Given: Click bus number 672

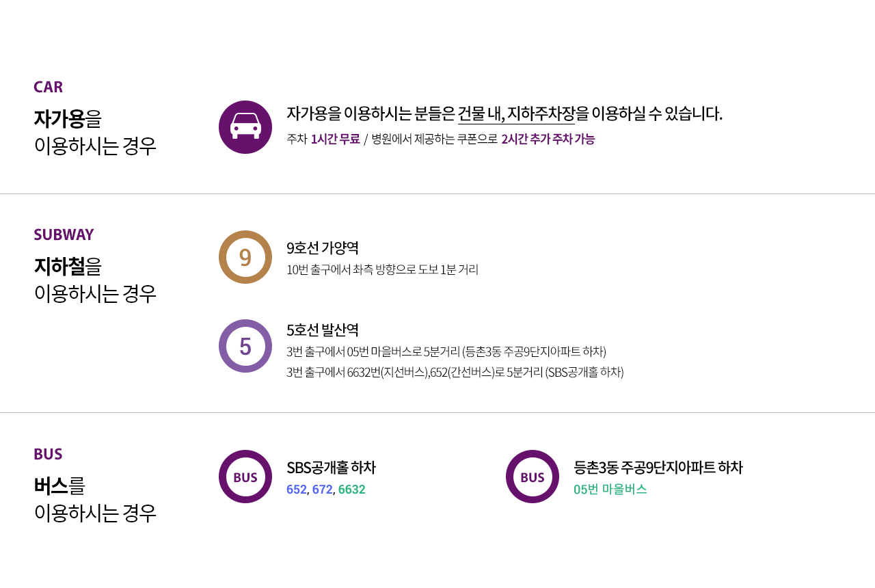Looking at the screenshot, I should (x=322, y=490).
